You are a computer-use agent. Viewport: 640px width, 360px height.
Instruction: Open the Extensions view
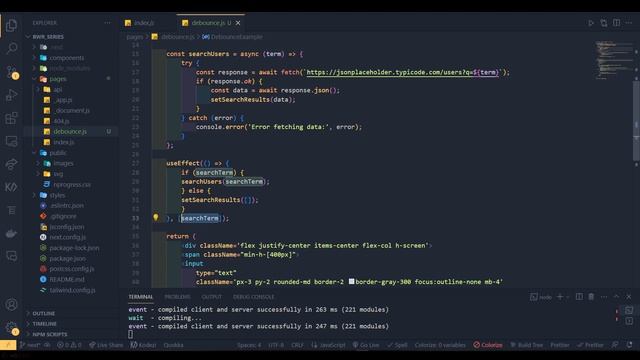pos(11,118)
